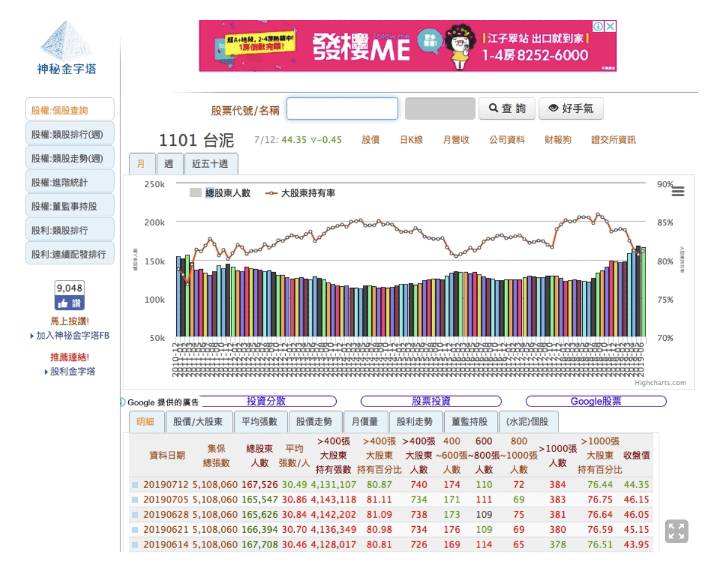
Task: Expand 加入神秘金字塔FB link arrow
Action: pyautogui.click(x=32, y=336)
